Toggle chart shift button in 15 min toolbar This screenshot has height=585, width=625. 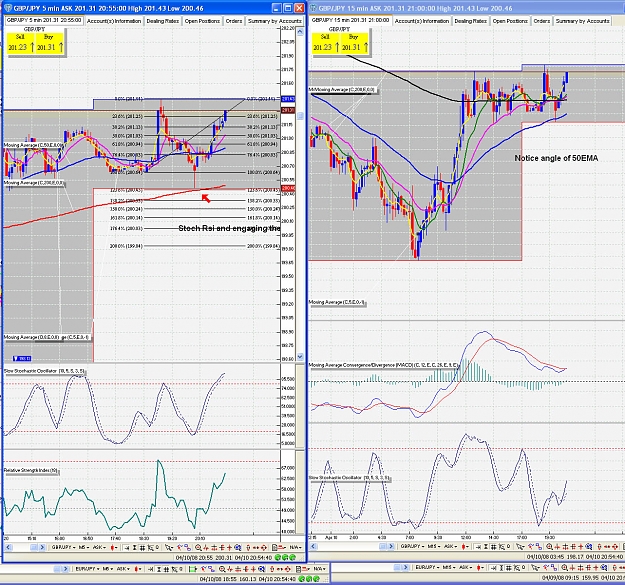(x=478, y=546)
